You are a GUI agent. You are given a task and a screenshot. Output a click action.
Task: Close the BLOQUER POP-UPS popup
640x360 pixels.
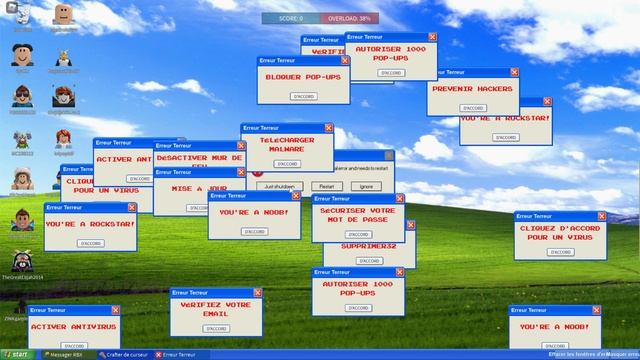[x=345, y=60]
